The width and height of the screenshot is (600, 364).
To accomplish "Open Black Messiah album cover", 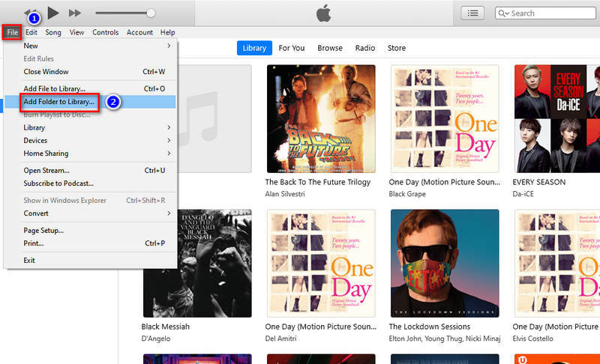I will tap(197, 263).
